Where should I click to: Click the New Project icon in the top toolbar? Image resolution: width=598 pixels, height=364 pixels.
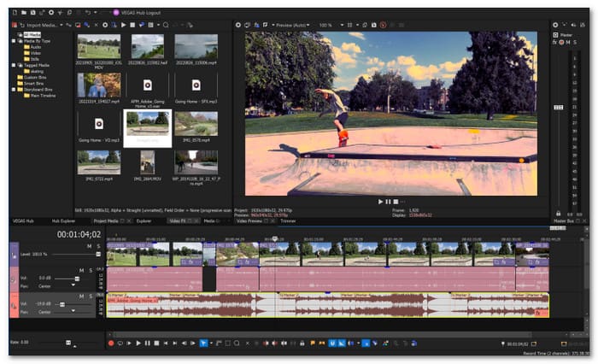pos(15,13)
